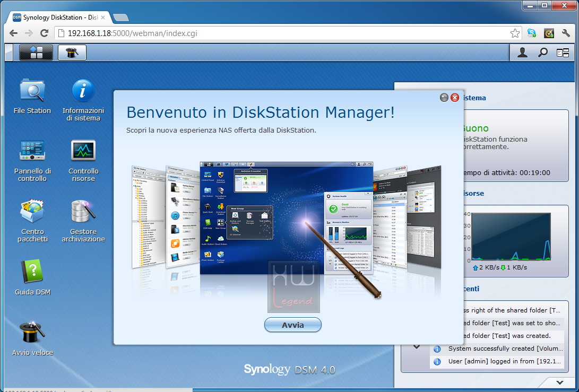Click the browser forward arrow
The image size is (579, 392).
[29, 33]
